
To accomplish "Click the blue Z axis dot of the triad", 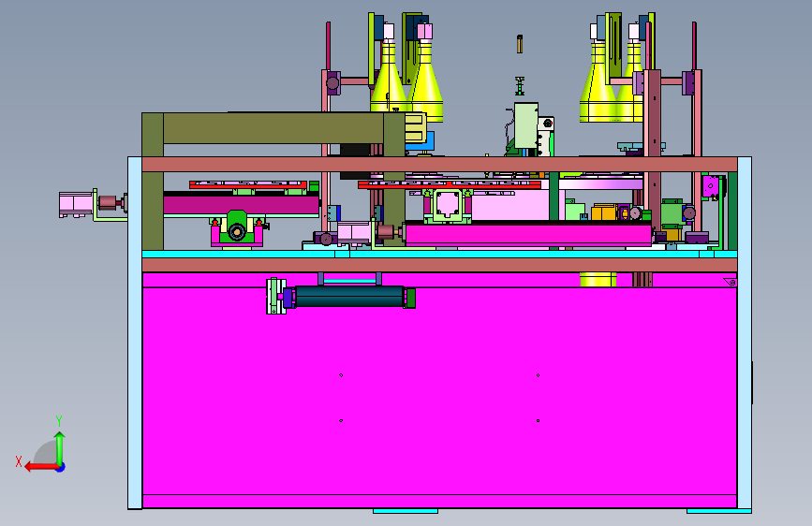I will 61,468.
